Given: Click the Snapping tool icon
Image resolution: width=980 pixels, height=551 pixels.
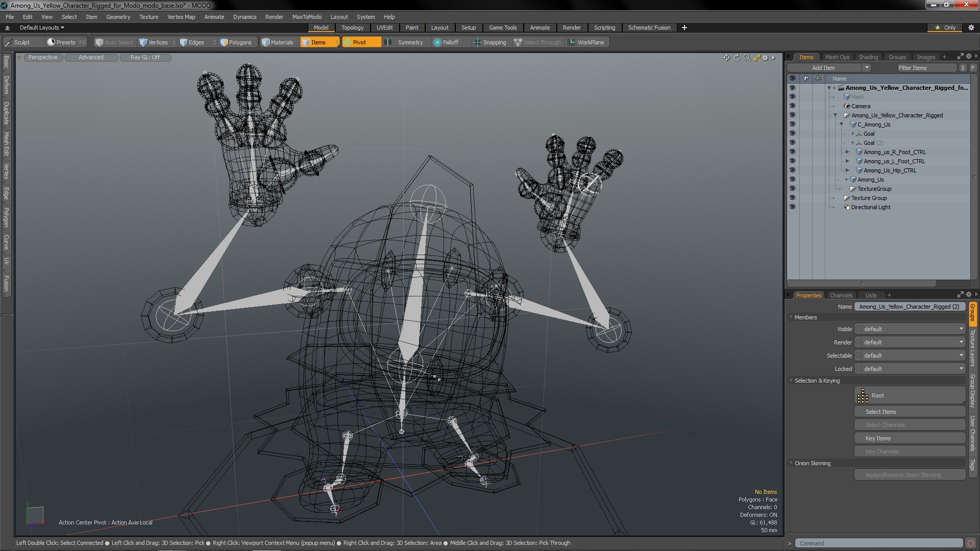Looking at the screenshot, I should tap(477, 42).
